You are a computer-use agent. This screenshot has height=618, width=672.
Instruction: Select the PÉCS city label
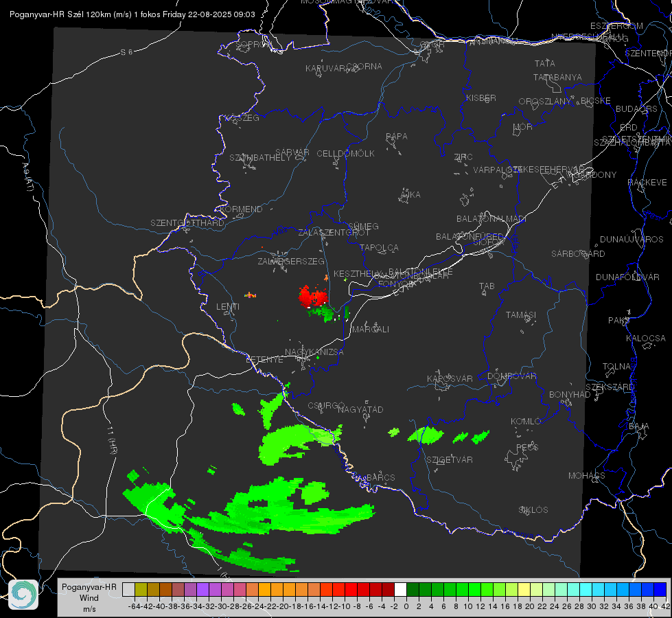526,448
